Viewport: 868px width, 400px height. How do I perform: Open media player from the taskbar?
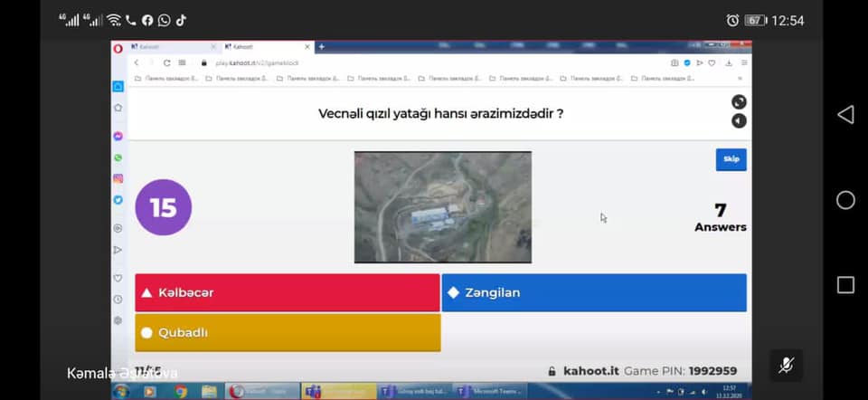pos(149,392)
